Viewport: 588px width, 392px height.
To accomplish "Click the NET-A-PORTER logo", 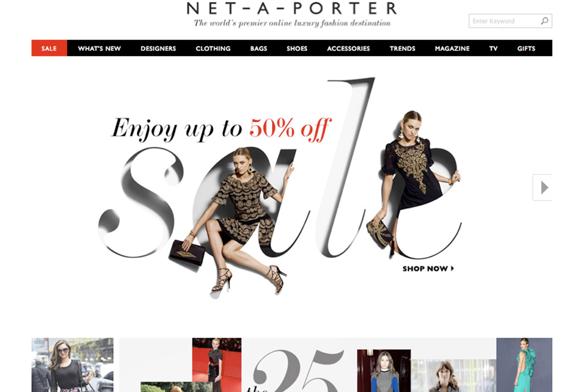I will point(292,8).
